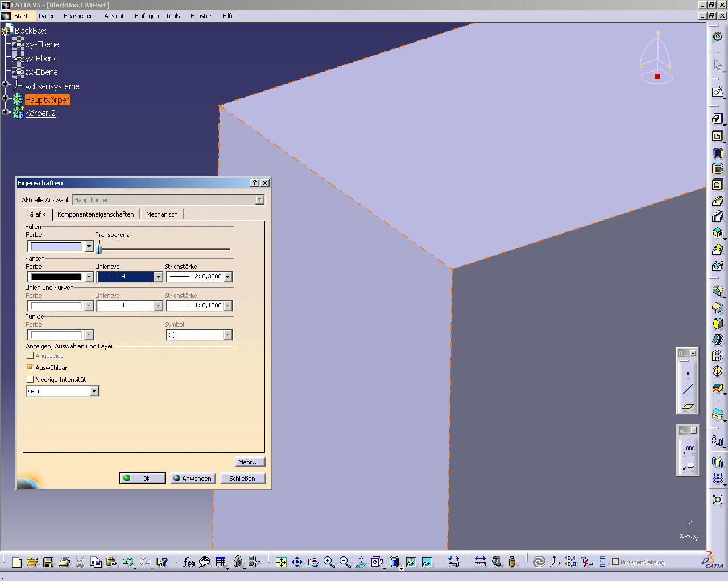Expand the Hauptkörper tree node
This screenshot has width=728, height=582.
coord(6,99)
